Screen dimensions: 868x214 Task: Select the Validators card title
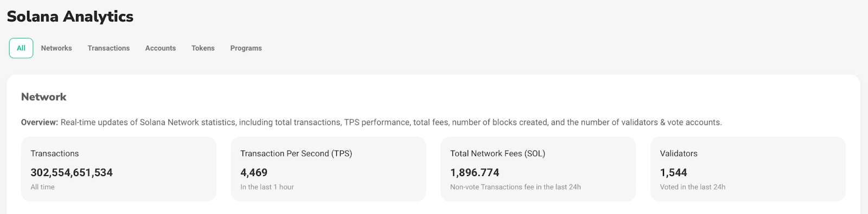click(x=679, y=154)
